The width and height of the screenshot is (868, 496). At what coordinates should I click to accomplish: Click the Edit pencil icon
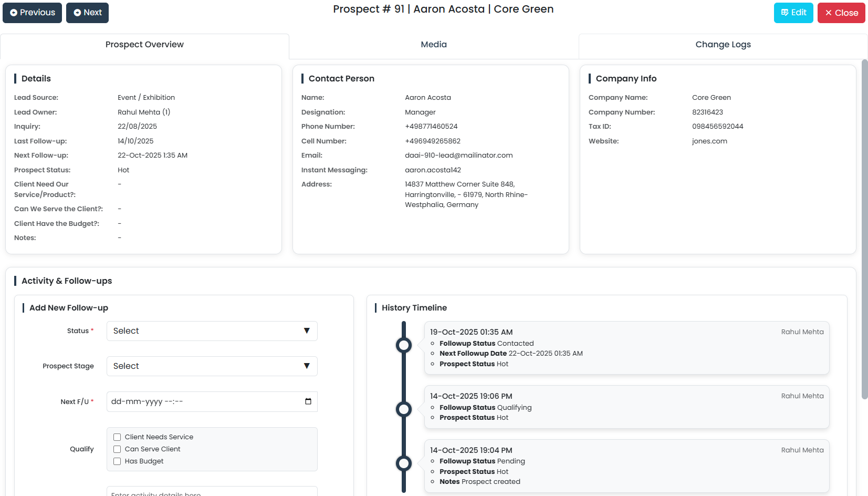click(x=785, y=13)
